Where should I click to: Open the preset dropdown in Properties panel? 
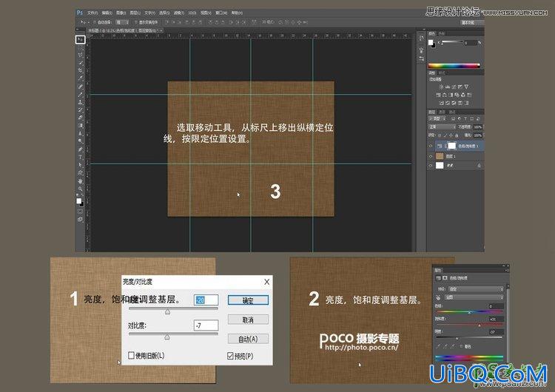476,288
